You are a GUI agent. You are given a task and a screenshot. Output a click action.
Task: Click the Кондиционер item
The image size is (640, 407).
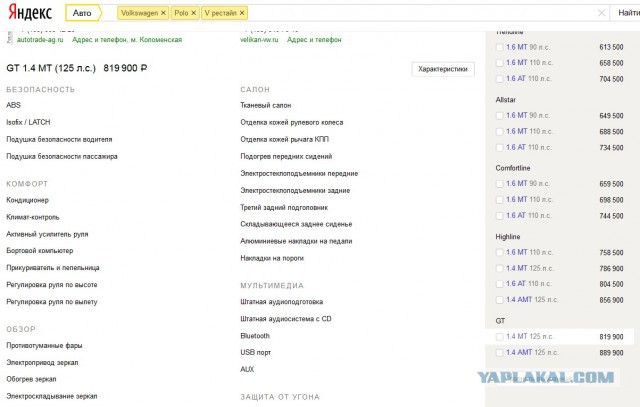click(x=27, y=200)
